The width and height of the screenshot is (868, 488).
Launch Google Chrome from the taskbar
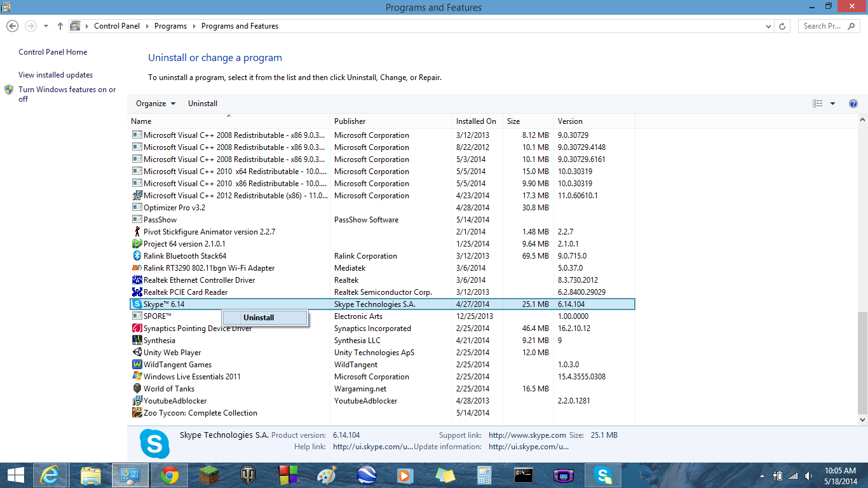tap(169, 475)
